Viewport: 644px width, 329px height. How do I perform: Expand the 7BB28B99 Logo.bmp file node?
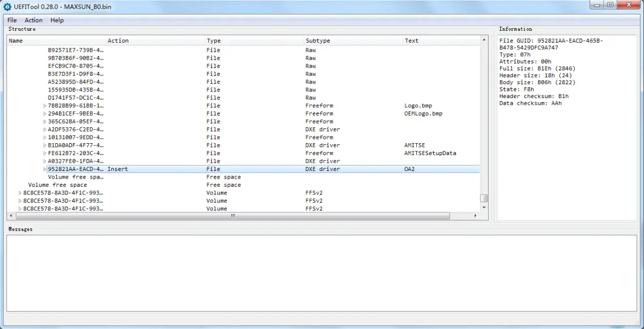pyautogui.click(x=45, y=106)
